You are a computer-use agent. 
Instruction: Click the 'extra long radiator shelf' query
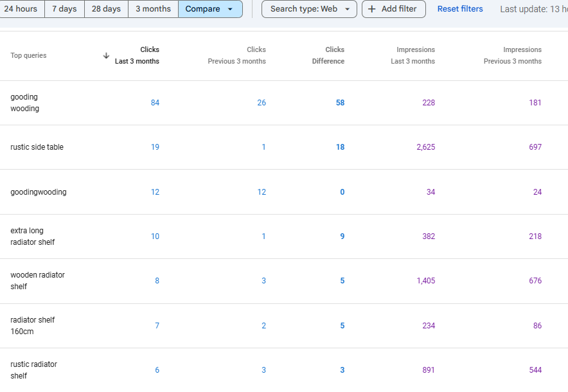tap(32, 236)
